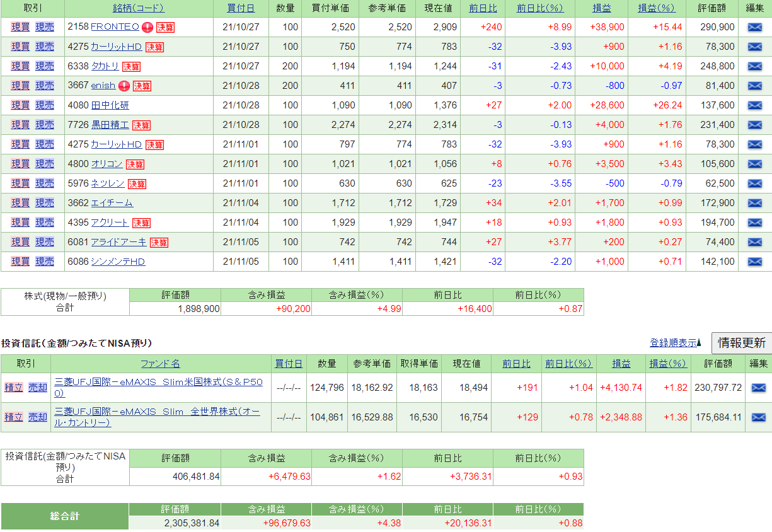Image resolution: width=772 pixels, height=532 pixels.
Task: Click the 決算 badge next to タカトリ
Action: pos(131,67)
